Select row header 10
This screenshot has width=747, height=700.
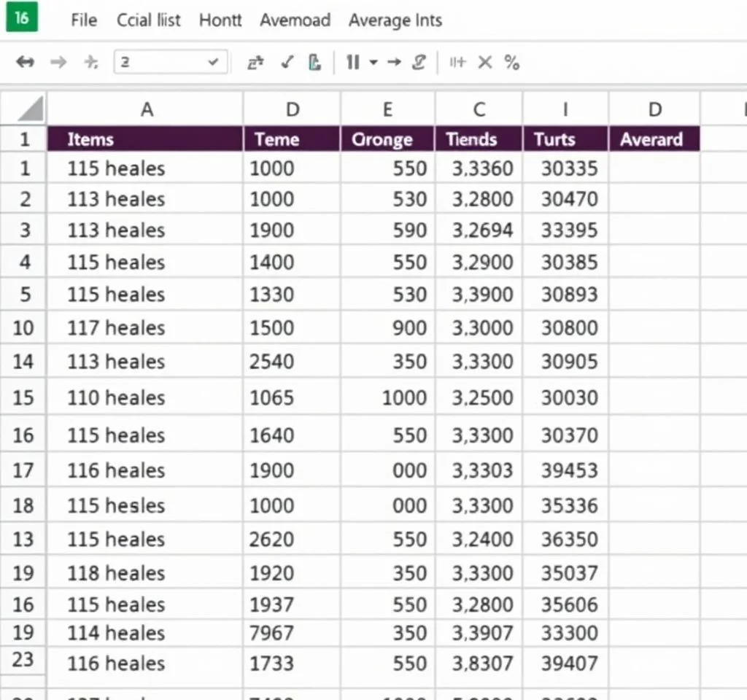click(23, 327)
